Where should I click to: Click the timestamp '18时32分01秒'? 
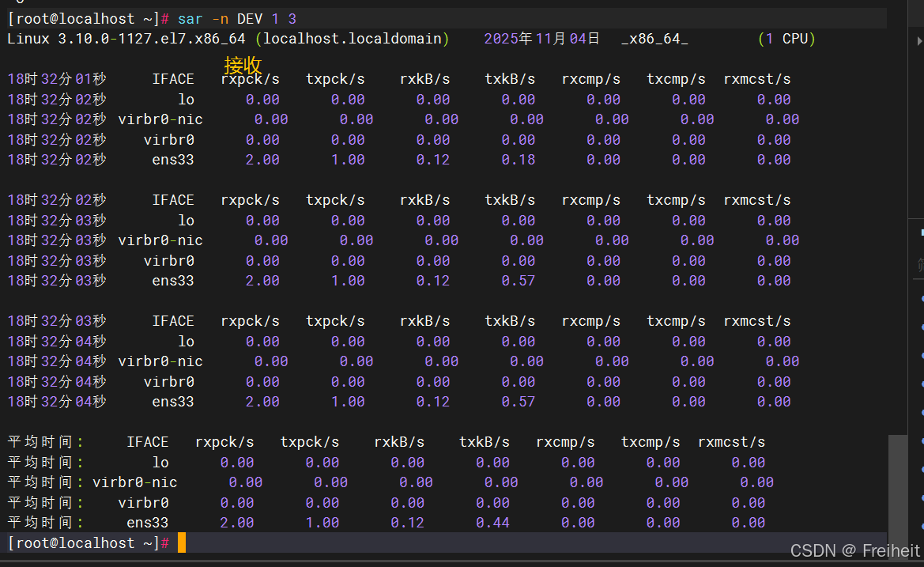(57, 79)
